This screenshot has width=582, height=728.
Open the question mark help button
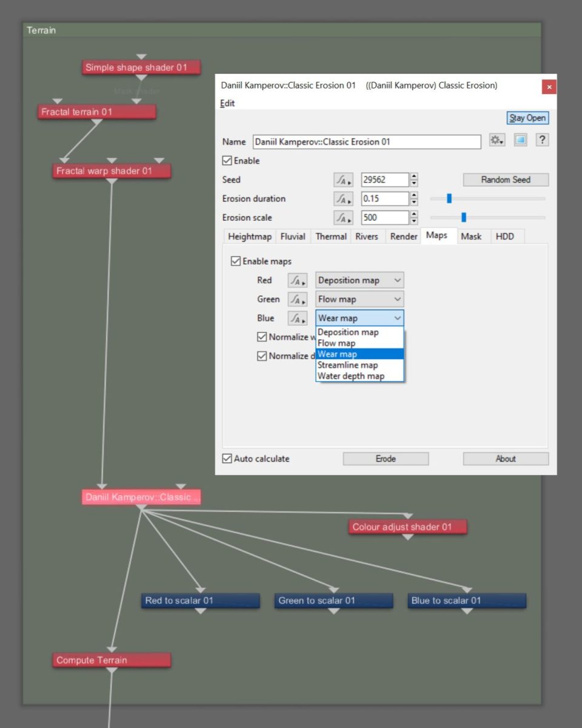point(543,141)
